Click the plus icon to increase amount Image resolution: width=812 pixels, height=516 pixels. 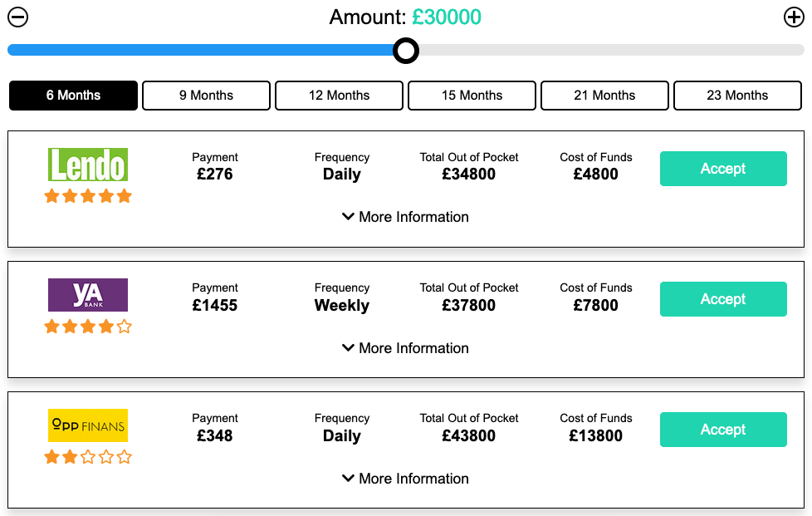[x=794, y=17]
